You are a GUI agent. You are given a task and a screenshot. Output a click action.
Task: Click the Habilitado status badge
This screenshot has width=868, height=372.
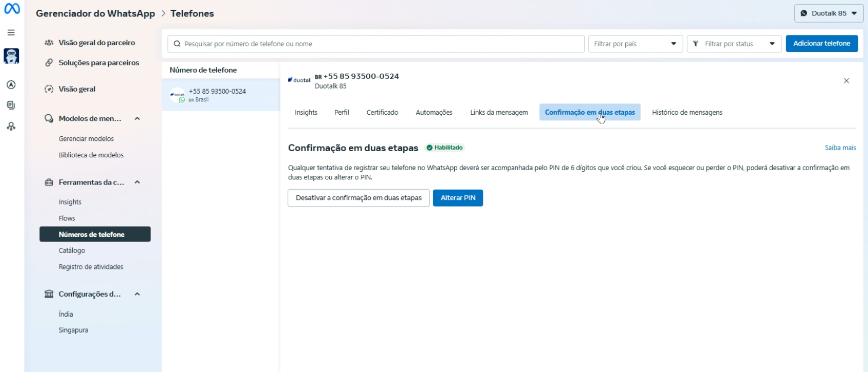coord(444,148)
